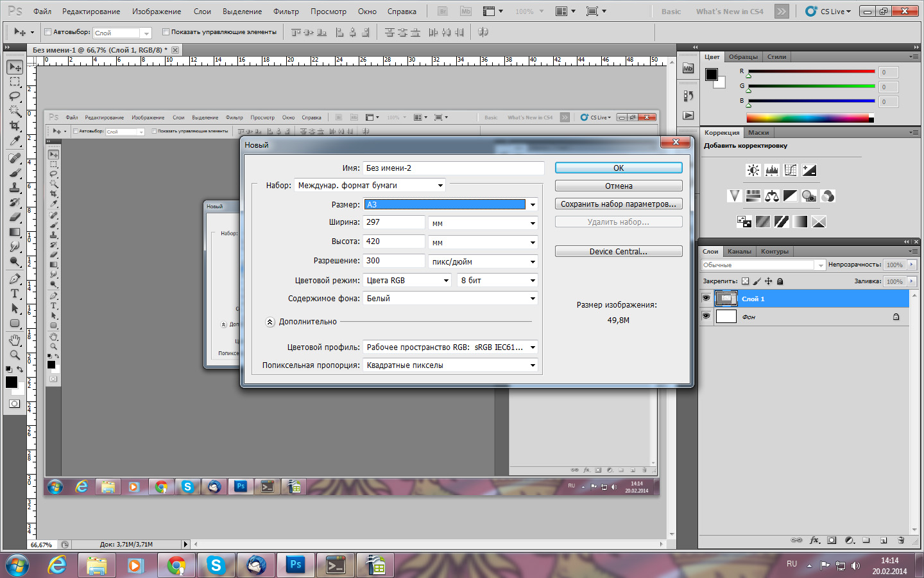Viewport: 924px width, 578px height.
Task: Add a Color Balance adjustment (scales icon)
Action: tap(772, 196)
